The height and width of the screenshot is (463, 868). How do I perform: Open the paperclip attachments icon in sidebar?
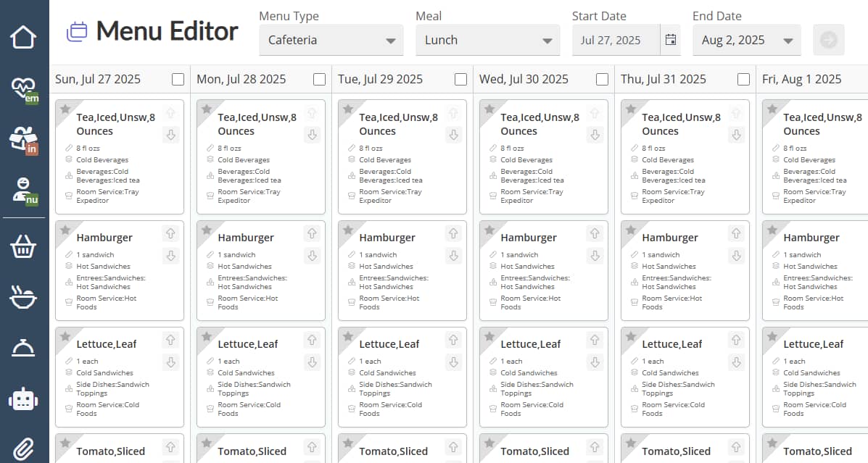coord(23,449)
